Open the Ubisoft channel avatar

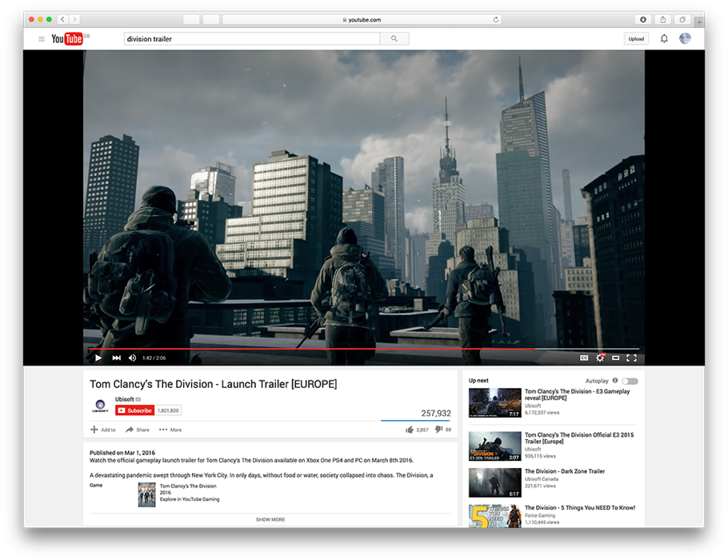[x=100, y=406]
